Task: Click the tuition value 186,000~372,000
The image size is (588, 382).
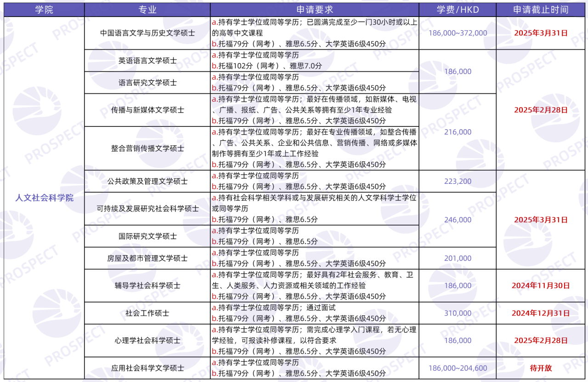Action: [458, 33]
